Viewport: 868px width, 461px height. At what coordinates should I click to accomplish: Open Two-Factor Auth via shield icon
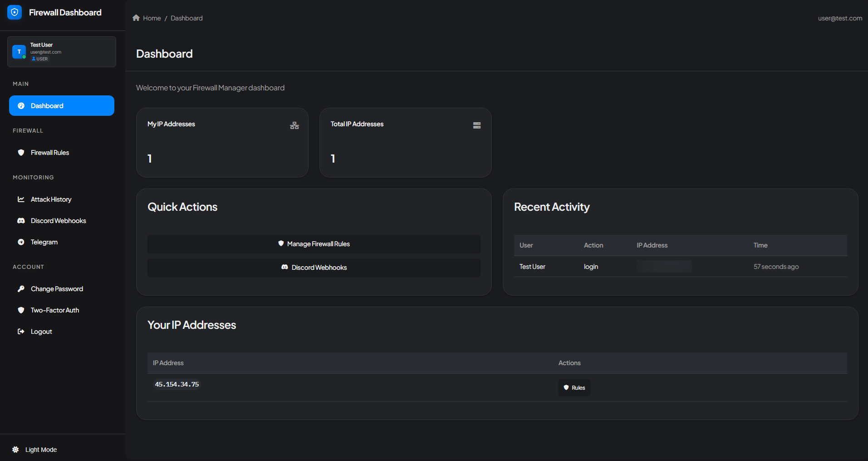point(21,310)
